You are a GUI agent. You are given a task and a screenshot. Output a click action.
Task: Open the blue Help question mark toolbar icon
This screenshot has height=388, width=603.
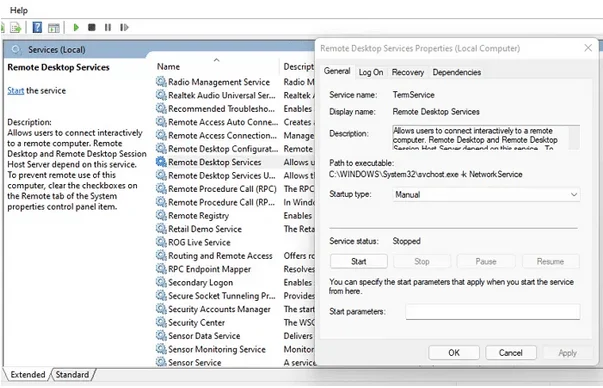click(x=37, y=27)
